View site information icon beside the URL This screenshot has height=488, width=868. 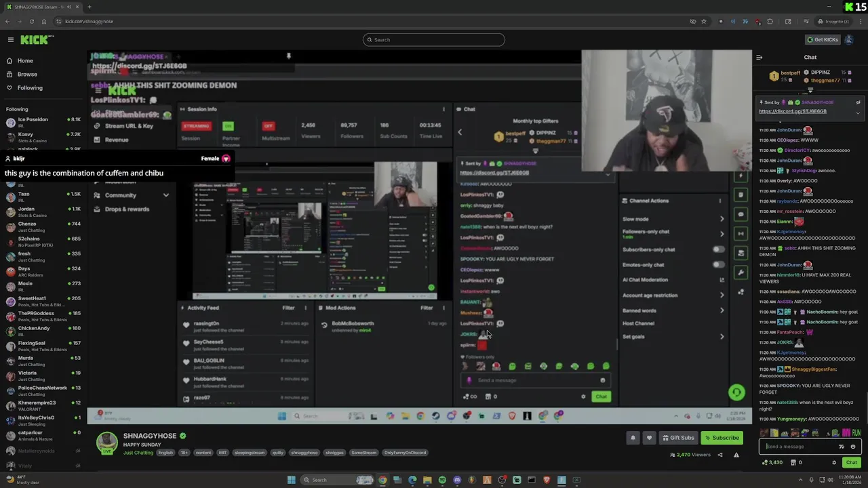(x=59, y=21)
